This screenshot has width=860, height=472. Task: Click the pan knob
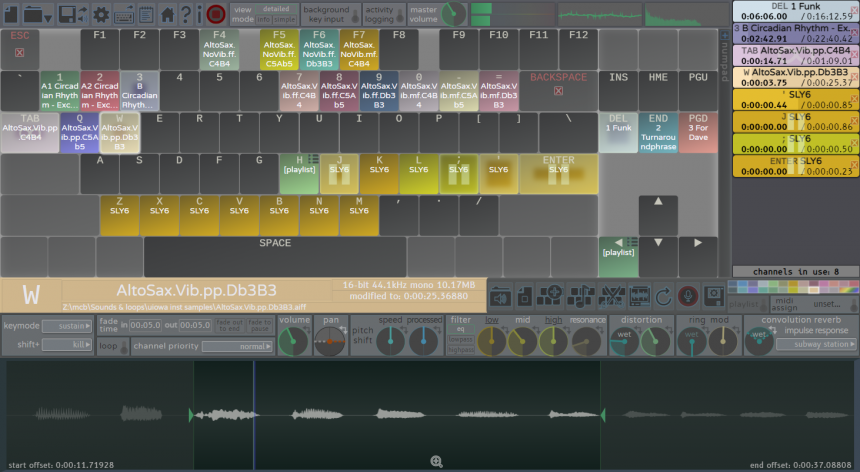(329, 341)
